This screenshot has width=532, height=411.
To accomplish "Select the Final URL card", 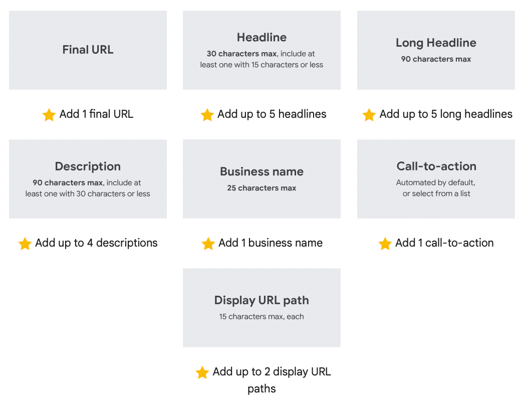I will point(88,50).
